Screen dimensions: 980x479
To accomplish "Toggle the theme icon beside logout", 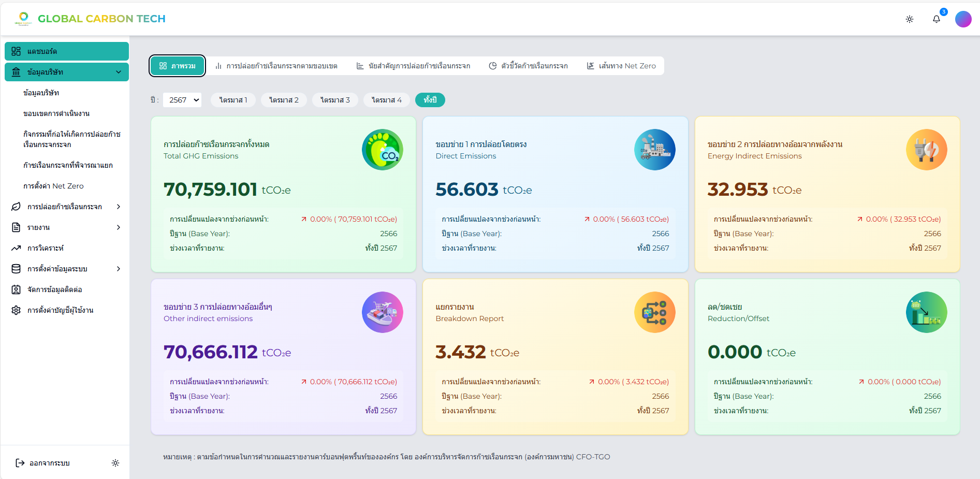I will click(115, 463).
